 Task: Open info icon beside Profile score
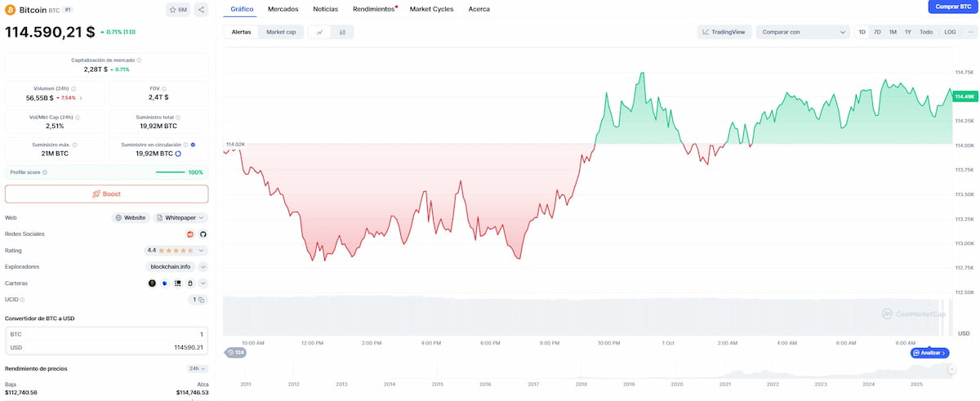pos(45,172)
